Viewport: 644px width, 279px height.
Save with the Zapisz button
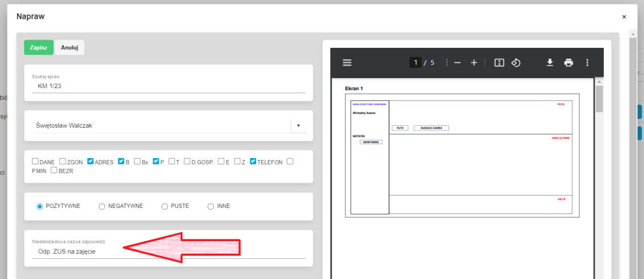(38, 47)
